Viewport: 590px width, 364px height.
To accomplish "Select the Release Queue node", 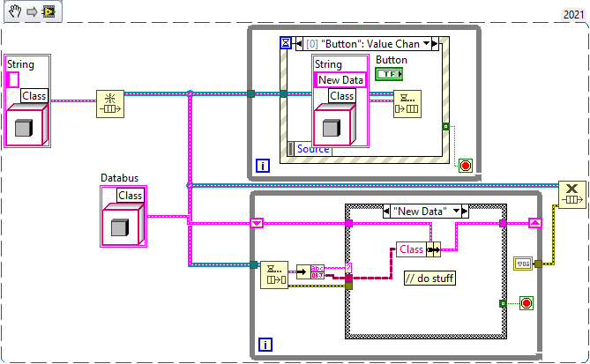I will click(572, 195).
